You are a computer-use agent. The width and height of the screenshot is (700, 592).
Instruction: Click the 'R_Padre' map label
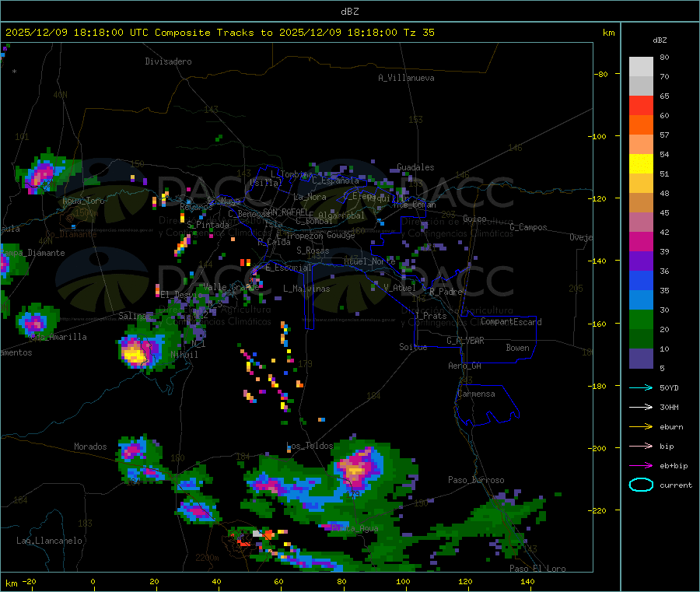coord(446,292)
